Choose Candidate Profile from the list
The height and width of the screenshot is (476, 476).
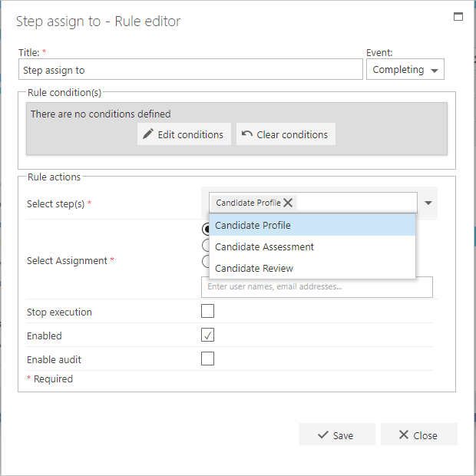[312, 225]
